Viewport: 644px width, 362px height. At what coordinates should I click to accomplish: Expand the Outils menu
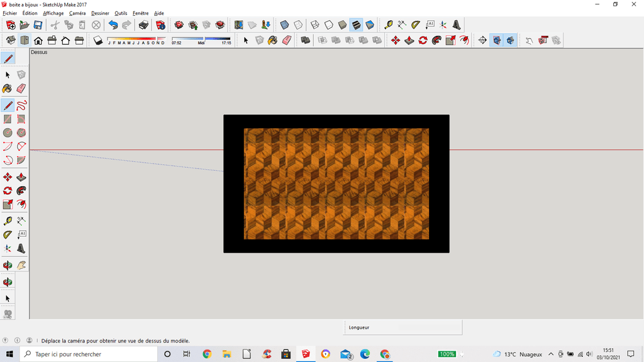[121, 13]
